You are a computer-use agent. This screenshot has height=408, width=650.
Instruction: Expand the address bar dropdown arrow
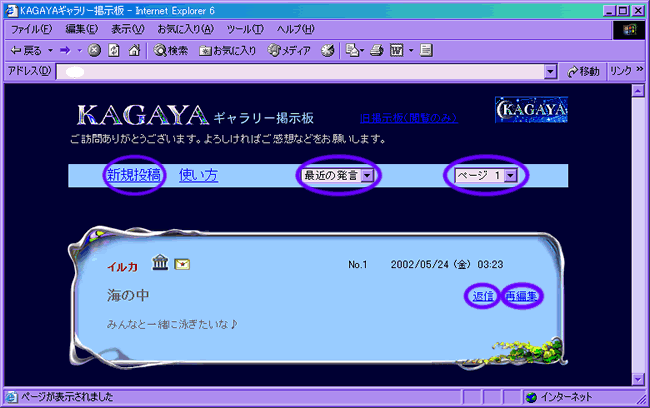pos(550,72)
